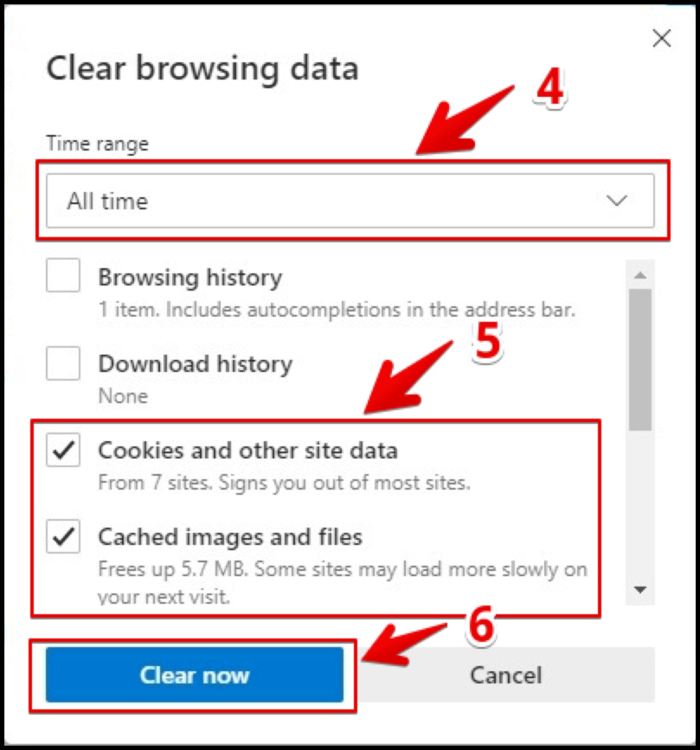Image resolution: width=700 pixels, height=750 pixels.
Task: Click the Time range label
Action: (97, 144)
